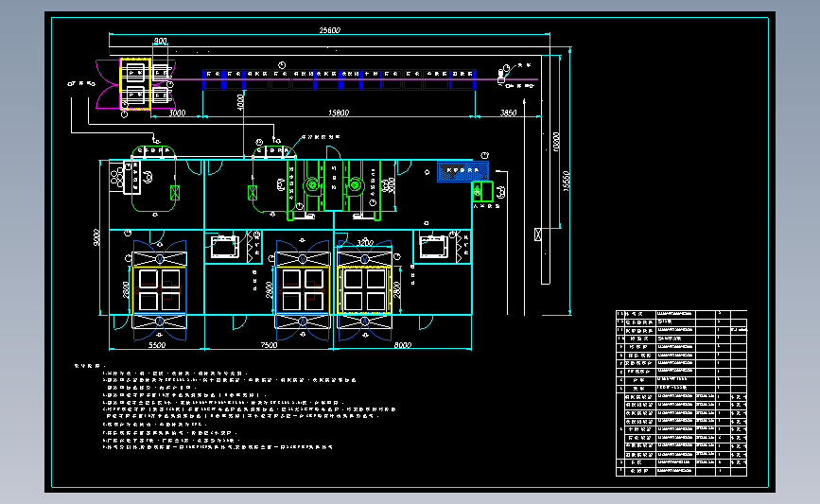Select the 3850 dimension text
820x504 pixels.
click(508, 113)
